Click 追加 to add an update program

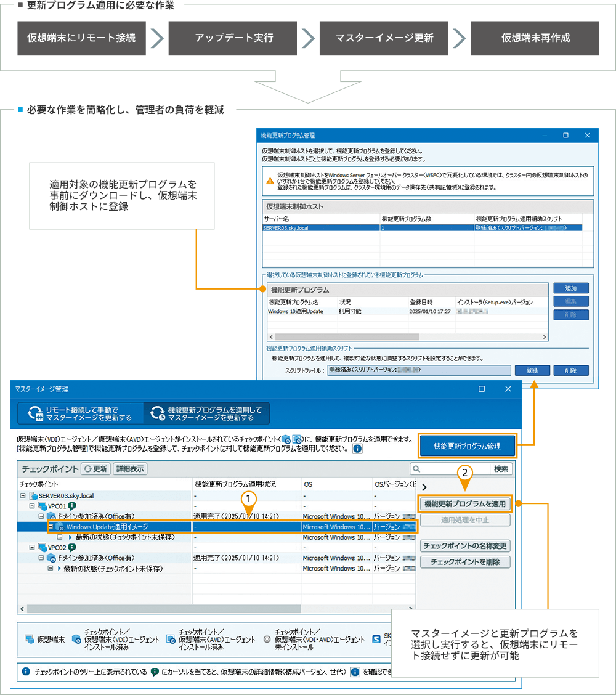[570, 288]
